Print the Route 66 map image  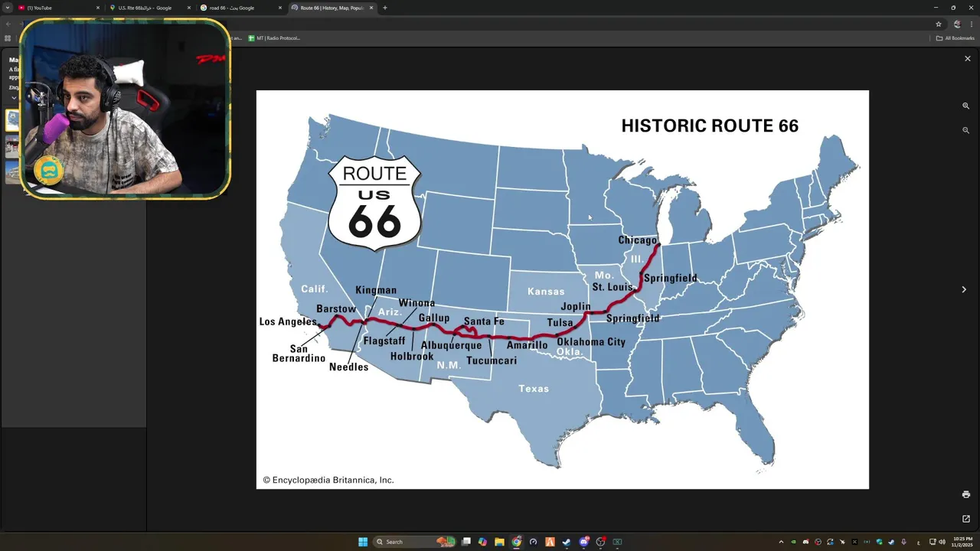[x=965, y=494]
